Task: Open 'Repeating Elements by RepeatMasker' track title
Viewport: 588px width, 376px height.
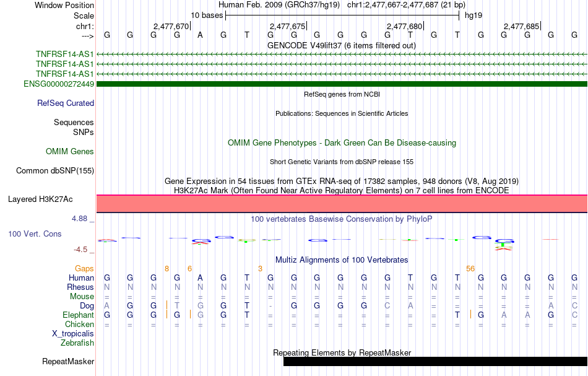Action: click(342, 352)
